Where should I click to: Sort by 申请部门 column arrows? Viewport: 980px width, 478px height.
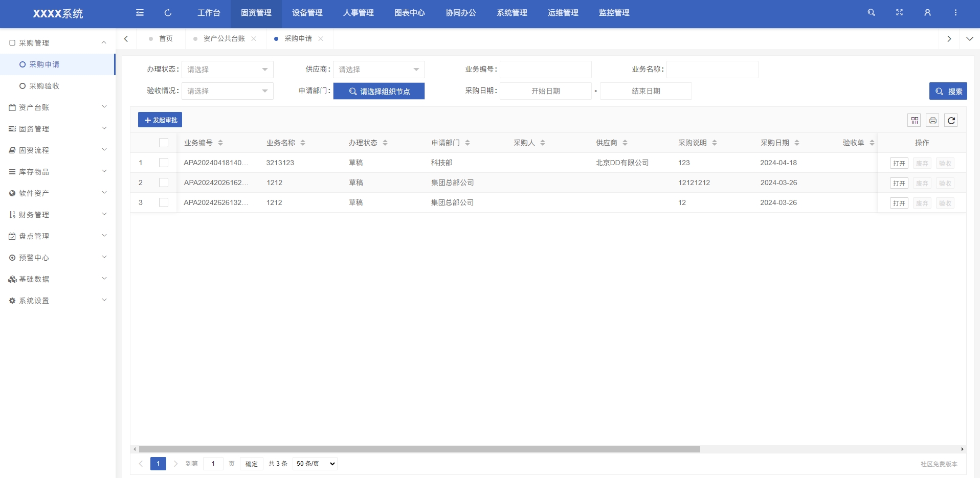pos(467,143)
